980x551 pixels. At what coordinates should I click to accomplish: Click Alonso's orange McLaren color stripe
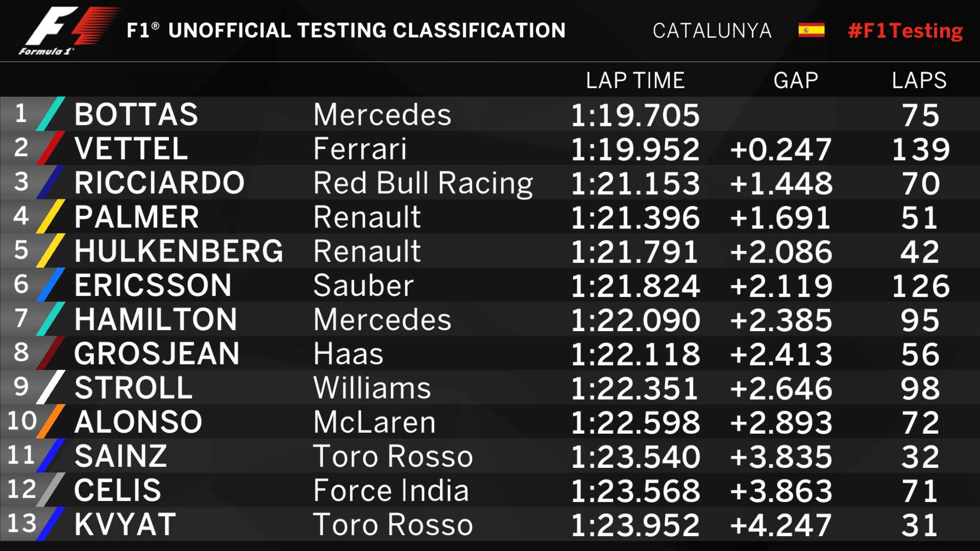[x=51, y=421]
